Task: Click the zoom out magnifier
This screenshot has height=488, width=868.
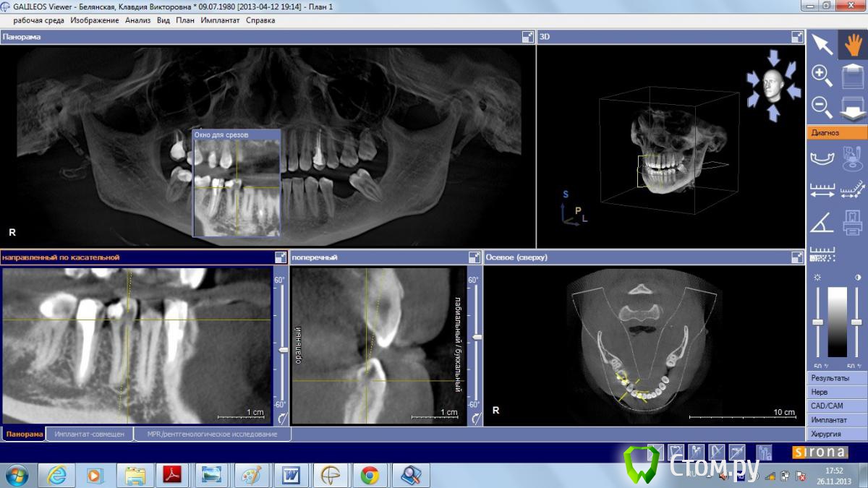Action: [821, 106]
